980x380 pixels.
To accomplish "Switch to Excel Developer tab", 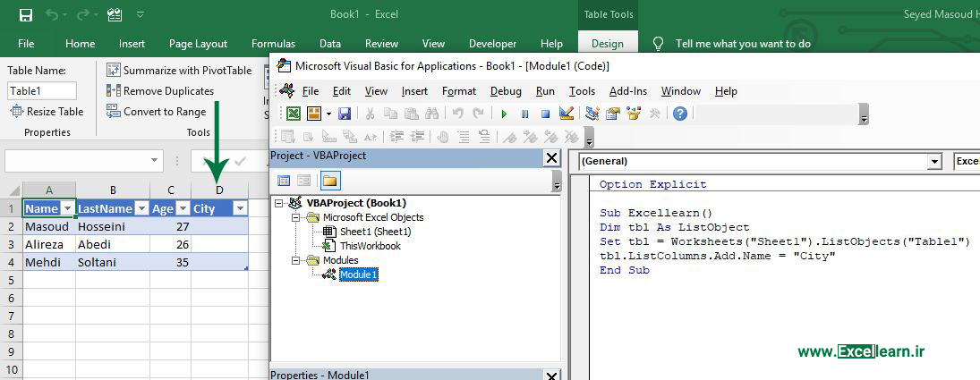I will point(492,44).
